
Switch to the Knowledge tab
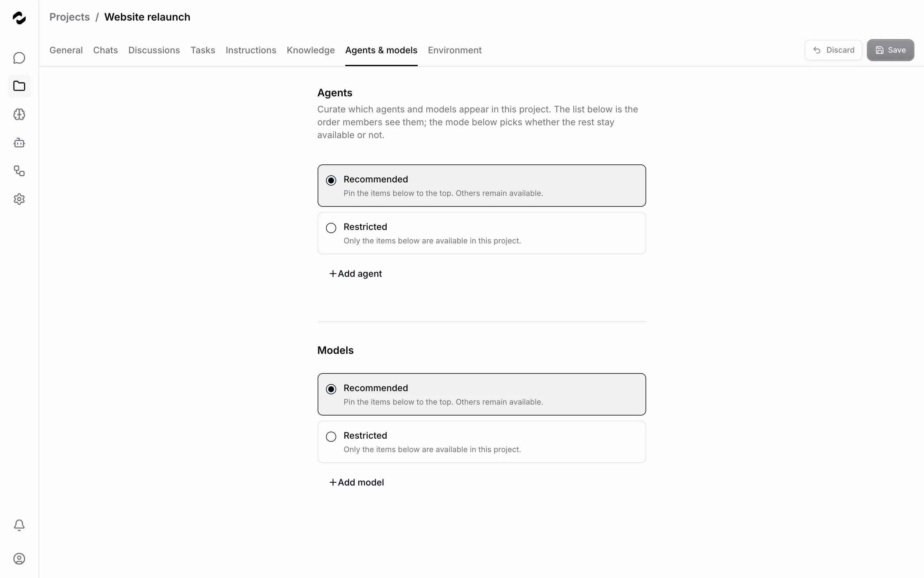click(x=311, y=50)
